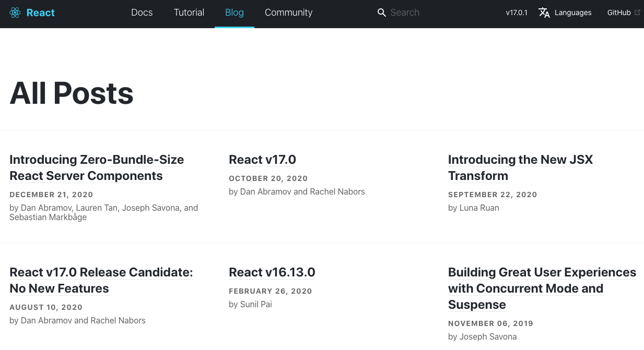Click the February 26, 2020 date
The width and height of the screenshot is (644, 350).
click(271, 291)
